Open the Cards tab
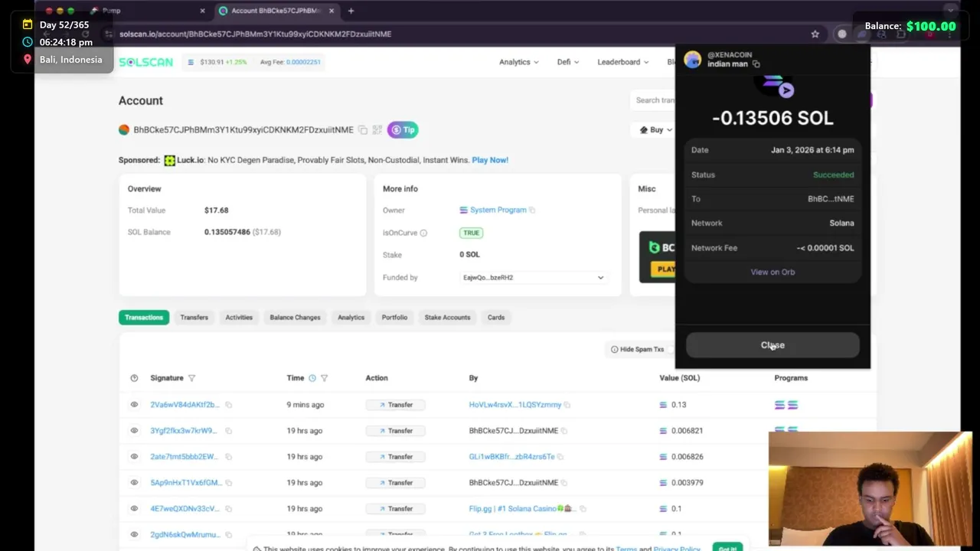The image size is (980, 551). [x=496, y=317]
